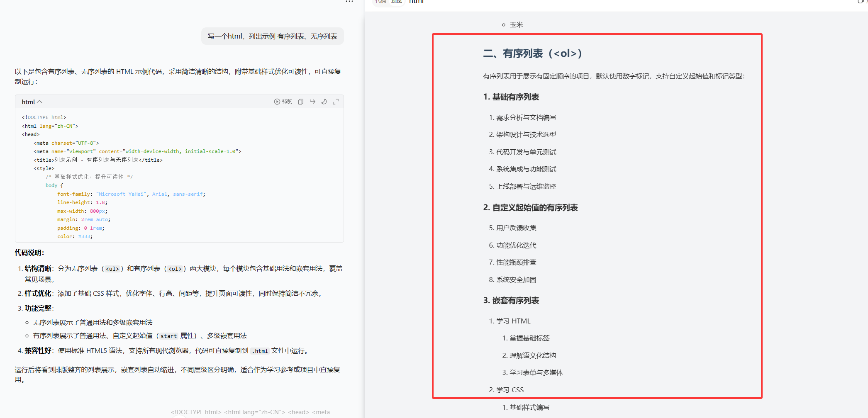This screenshot has width=868, height=418.
Task: Open the 代码 tab in the preview panel
Action: (380, 2)
